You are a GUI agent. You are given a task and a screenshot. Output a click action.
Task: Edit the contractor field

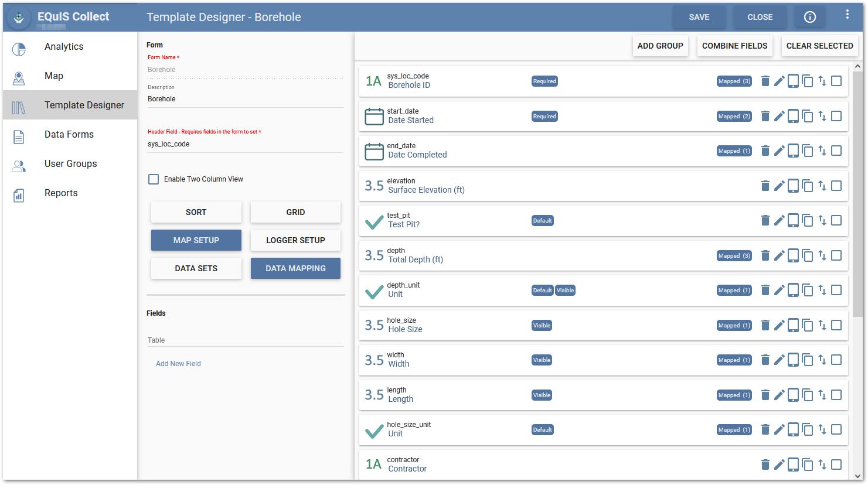coord(779,464)
